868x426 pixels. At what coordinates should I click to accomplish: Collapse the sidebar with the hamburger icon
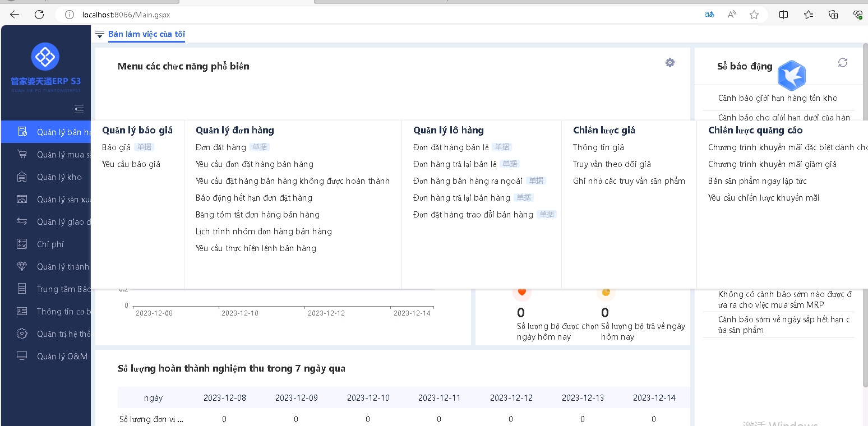point(79,109)
